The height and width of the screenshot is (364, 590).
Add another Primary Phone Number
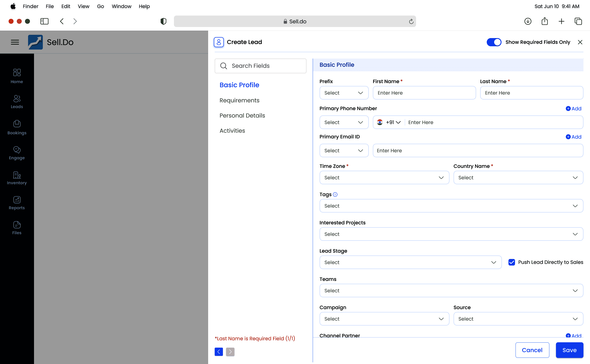point(573,109)
